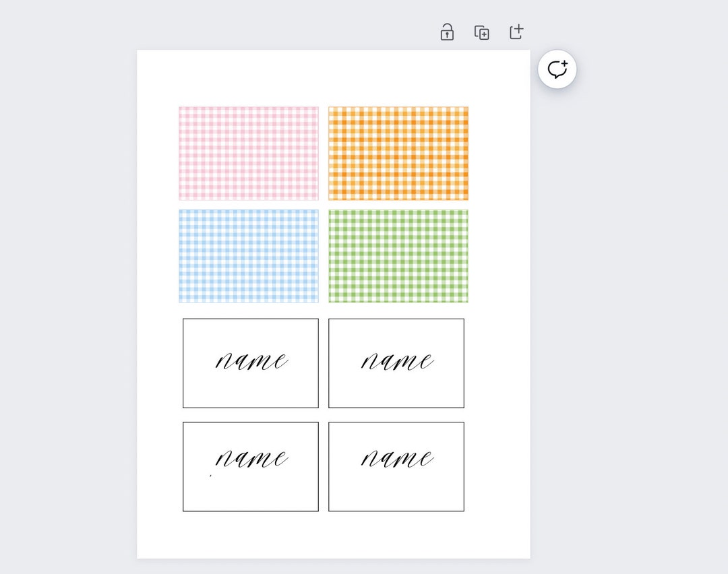Select the orange gingham rectangle
The height and width of the screenshot is (574, 728).
[398, 153]
